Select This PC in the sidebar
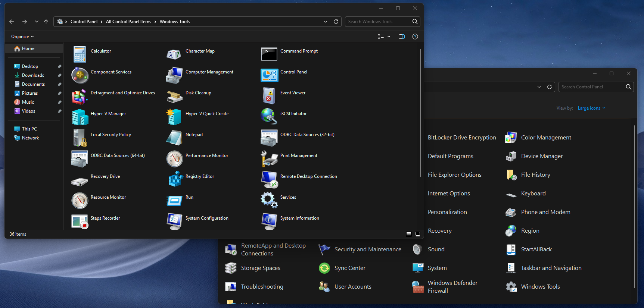This screenshot has width=644, height=308. pos(29,129)
